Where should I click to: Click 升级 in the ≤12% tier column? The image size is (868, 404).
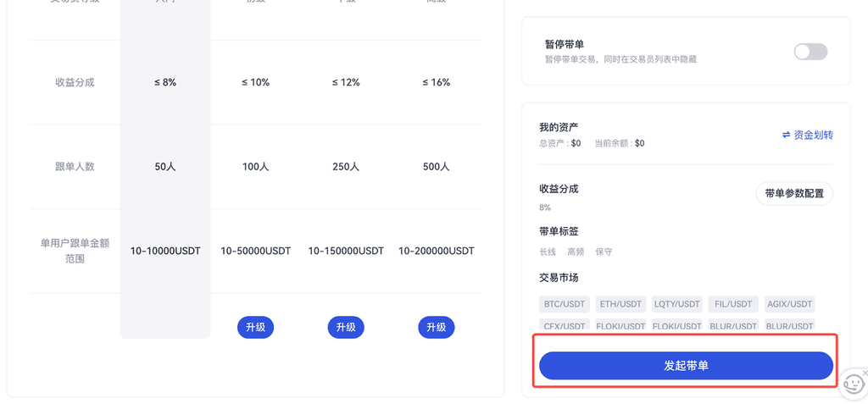click(345, 328)
